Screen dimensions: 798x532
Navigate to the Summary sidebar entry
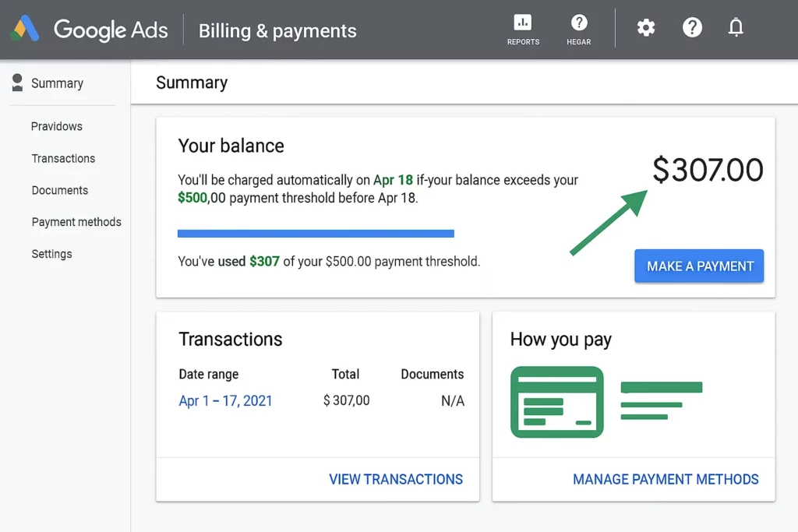click(x=57, y=83)
